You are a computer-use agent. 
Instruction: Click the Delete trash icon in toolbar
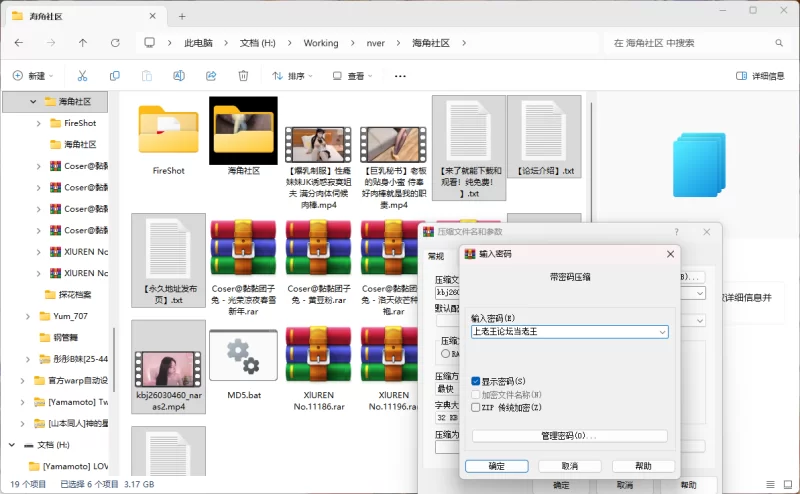243,76
